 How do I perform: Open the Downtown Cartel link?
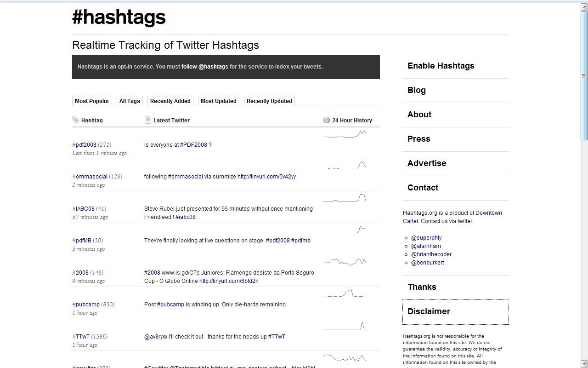489,213
